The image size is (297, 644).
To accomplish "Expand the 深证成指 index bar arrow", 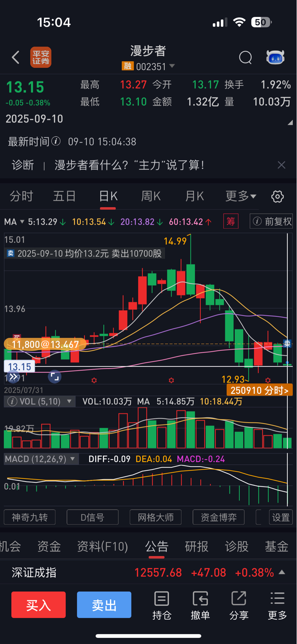I will 282,572.
